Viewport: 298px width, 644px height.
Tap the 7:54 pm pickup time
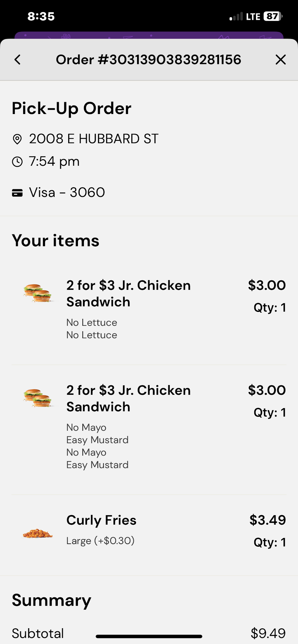[54, 161]
